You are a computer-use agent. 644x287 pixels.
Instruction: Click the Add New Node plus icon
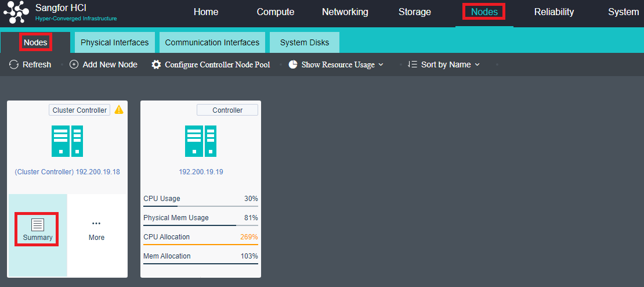(74, 64)
